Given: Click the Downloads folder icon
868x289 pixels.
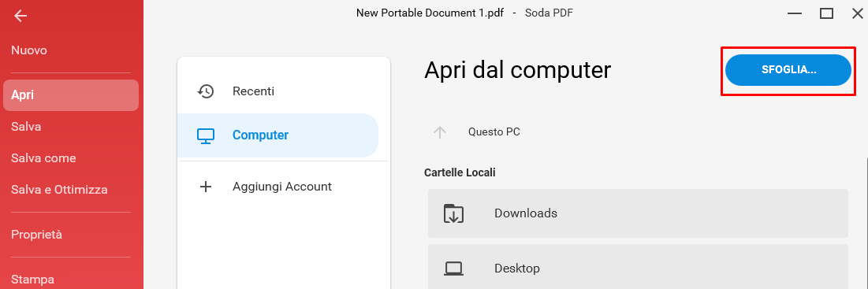Looking at the screenshot, I should (x=453, y=213).
